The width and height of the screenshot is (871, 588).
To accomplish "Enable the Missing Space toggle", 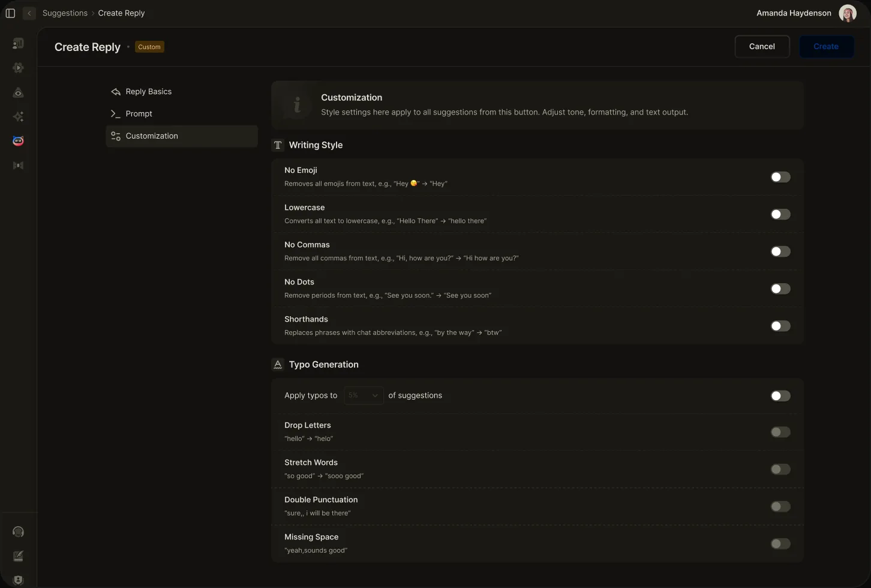I will click(780, 544).
